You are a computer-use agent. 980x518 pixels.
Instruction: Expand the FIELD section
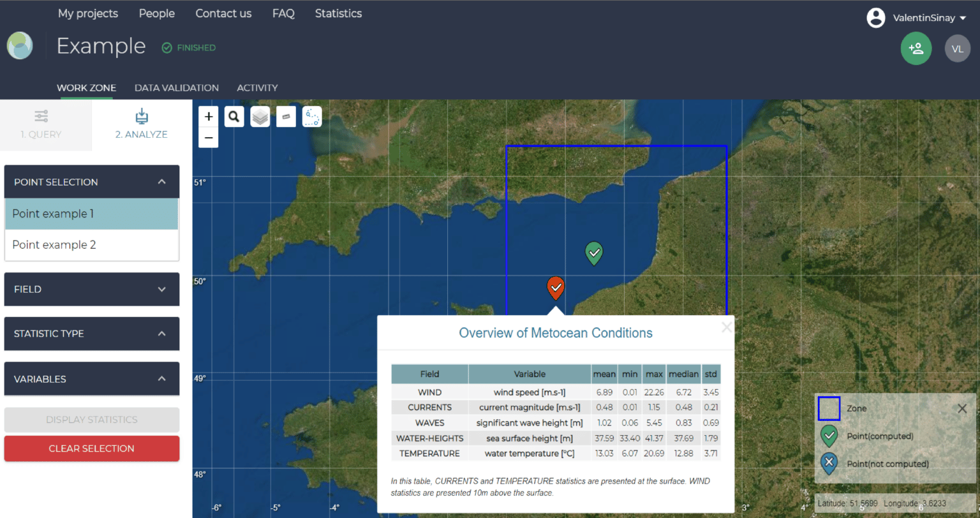click(x=91, y=289)
